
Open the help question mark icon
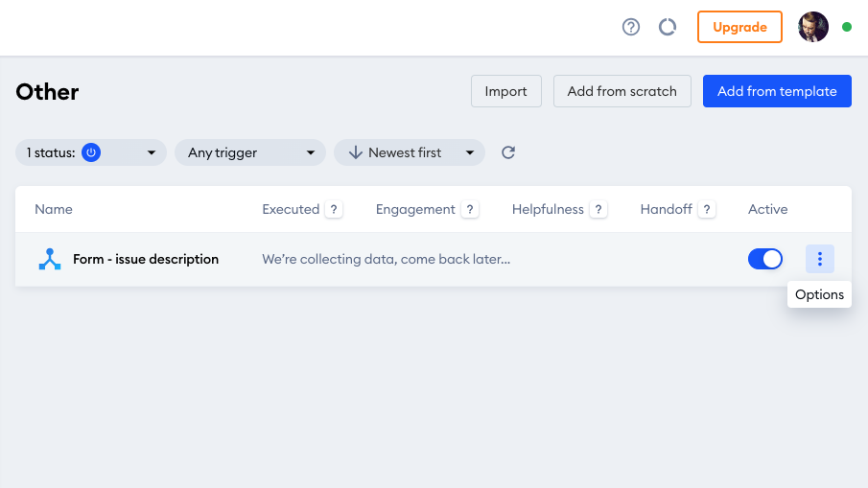pyautogui.click(x=630, y=27)
